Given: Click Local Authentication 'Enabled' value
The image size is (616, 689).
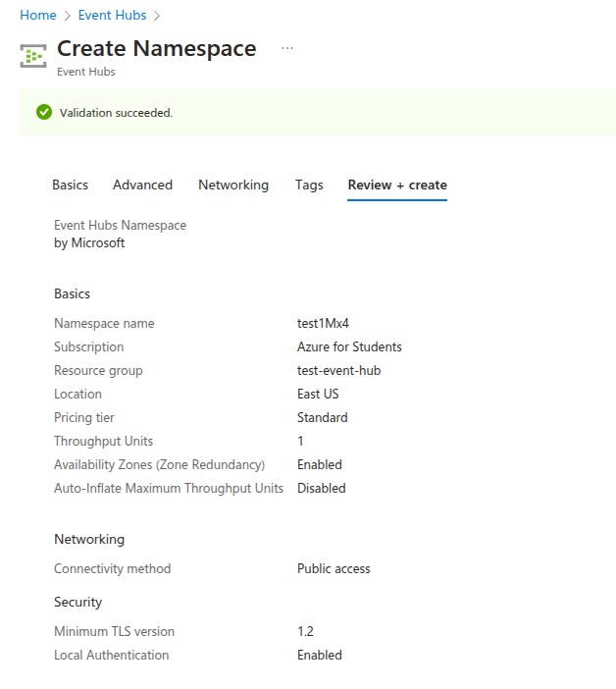Looking at the screenshot, I should (x=320, y=656).
